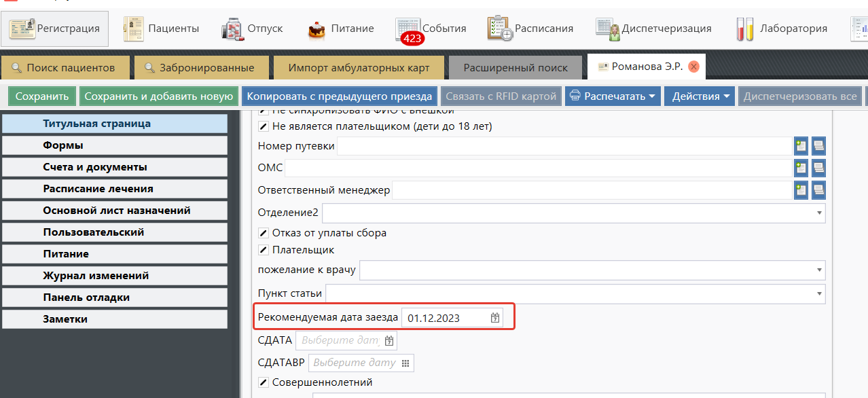The width and height of the screenshot is (868, 398).
Task: Toggle the Плательщик checkbox
Action: coord(264,250)
